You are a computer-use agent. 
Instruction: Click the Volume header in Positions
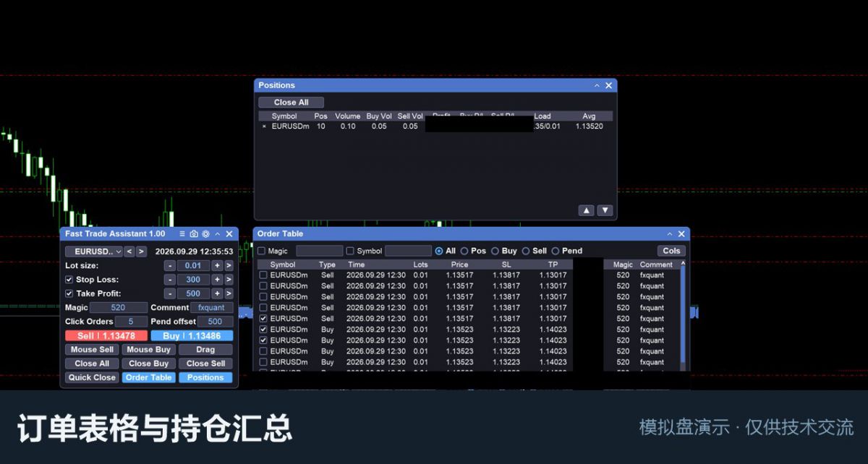(x=347, y=116)
